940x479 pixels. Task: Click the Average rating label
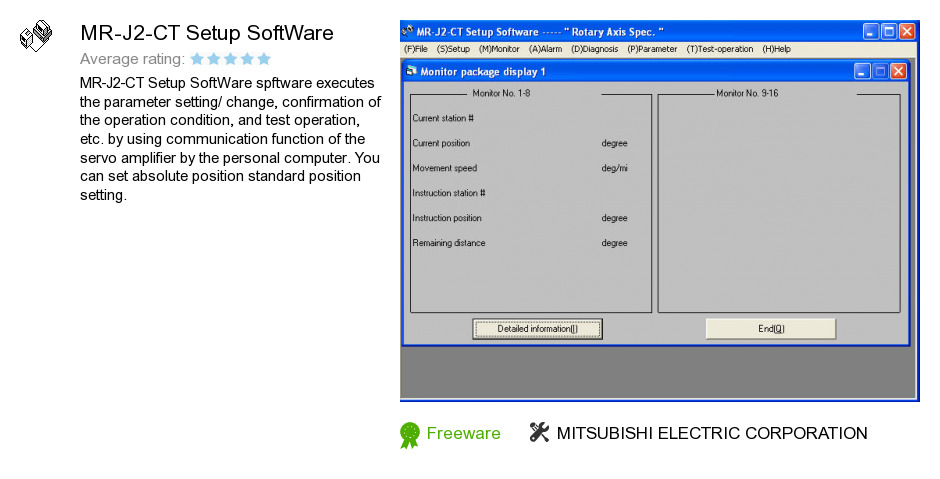tap(132, 59)
